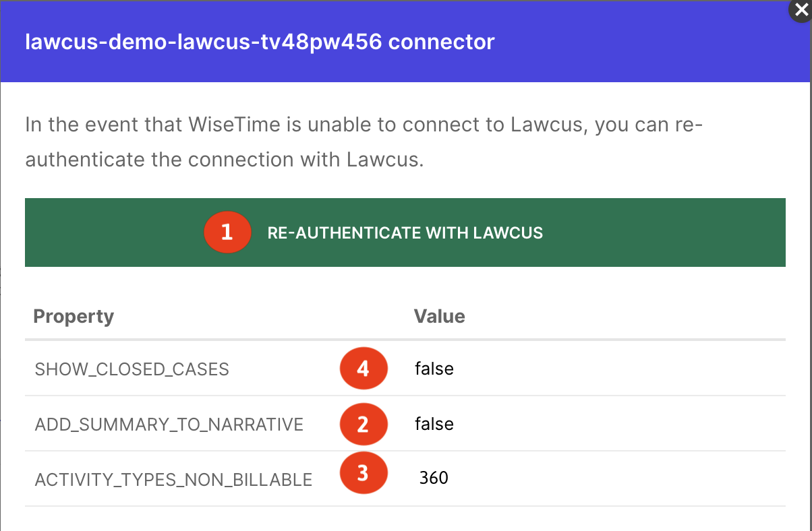
Task: Click the re-authenticate description paragraph
Action: (x=364, y=143)
